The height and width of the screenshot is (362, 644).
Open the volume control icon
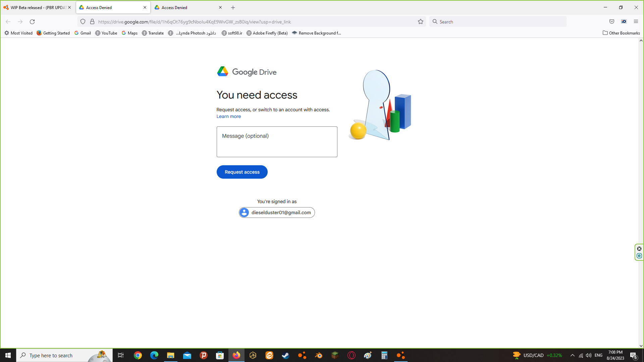coord(589,355)
